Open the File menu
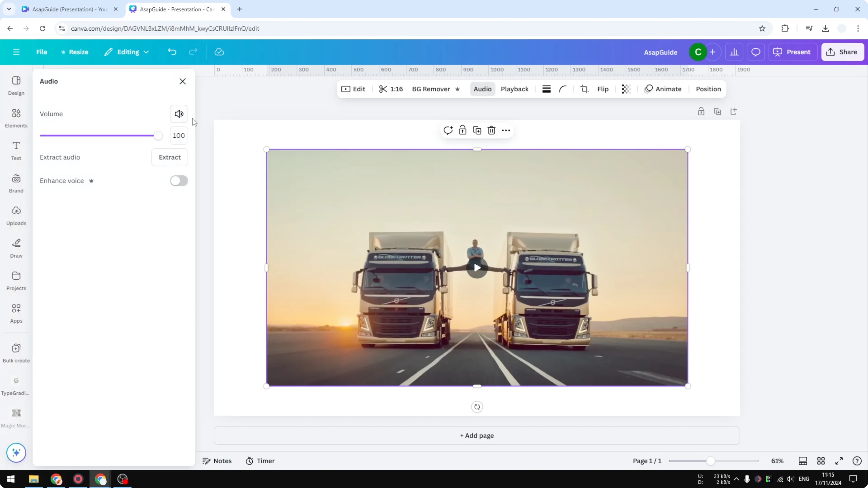 [42, 52]
